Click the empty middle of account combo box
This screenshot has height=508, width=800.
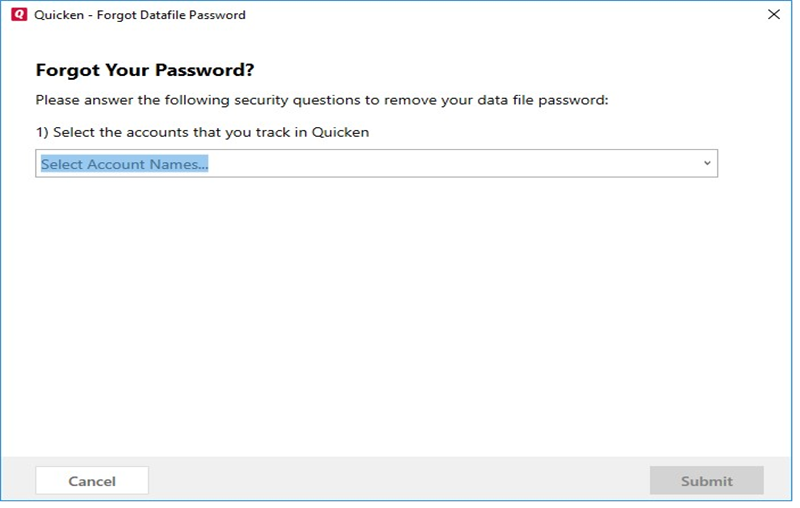click(450, 164)
